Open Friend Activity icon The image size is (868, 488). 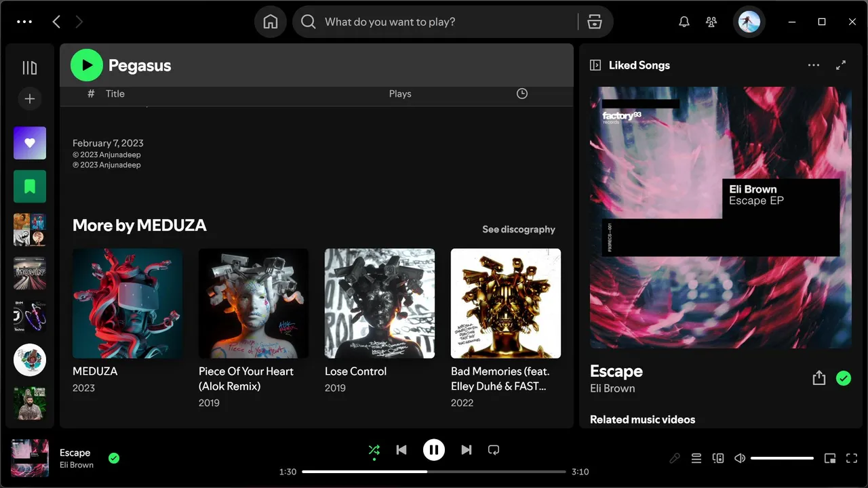[711, 22]
